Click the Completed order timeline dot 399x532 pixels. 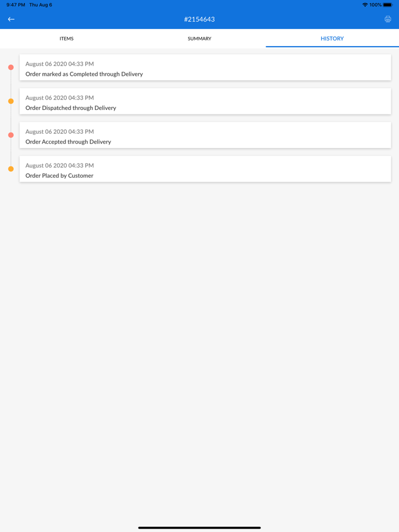tap(11, 67)
